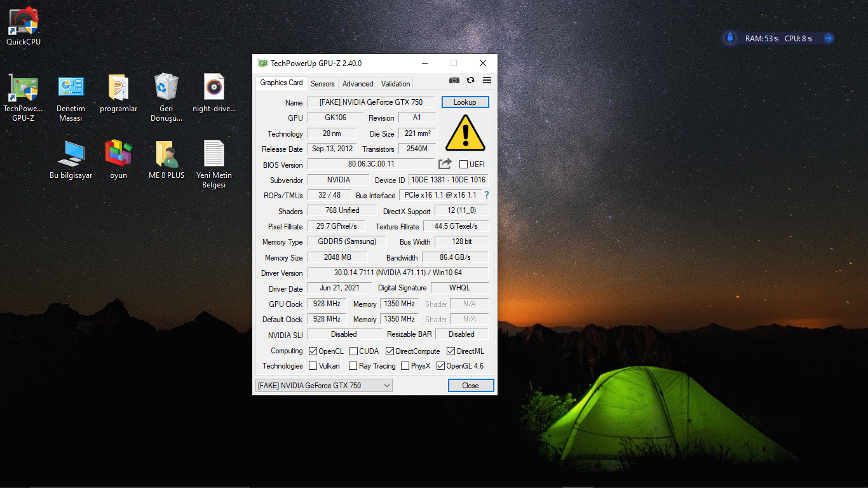The image size is (868, 488).
Task: Open the Yeni Metin Belgesi text file
Action: [214, 164]
